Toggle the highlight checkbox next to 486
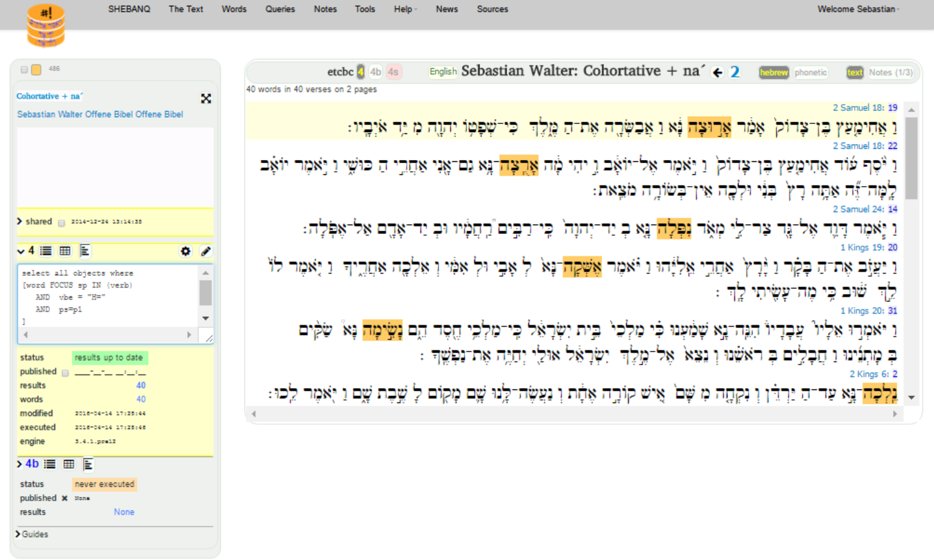 pyautogui.click(x=24, y=69)
